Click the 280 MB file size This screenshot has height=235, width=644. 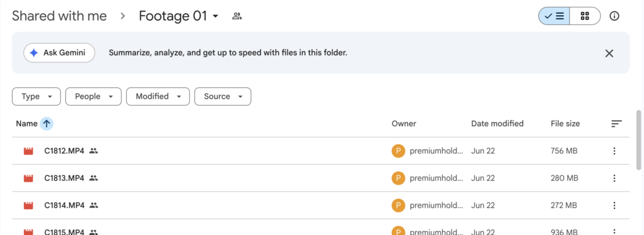pyautogui.click(x=564, y=178)
